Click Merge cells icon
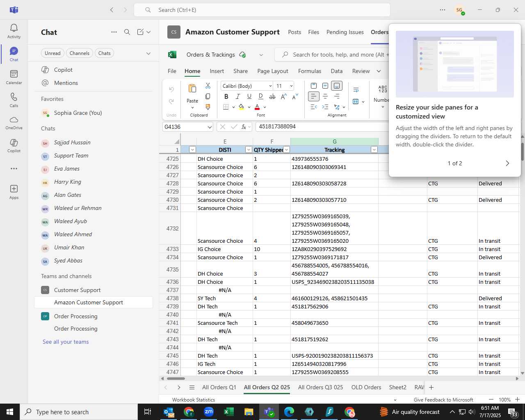The height and width of the screenshot is (420, 525). point(356,101)
